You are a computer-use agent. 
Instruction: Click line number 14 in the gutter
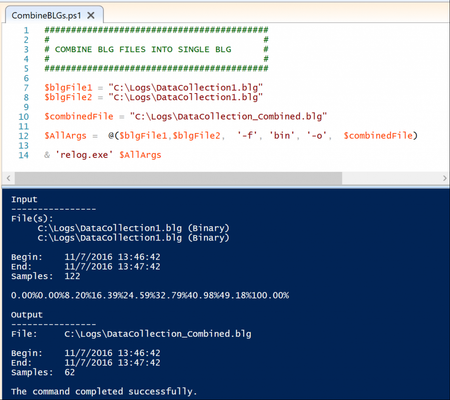[x=24, y=155]
